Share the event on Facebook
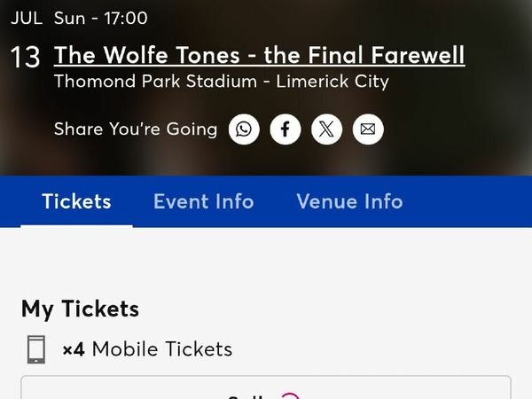 [x=286, y=129]
